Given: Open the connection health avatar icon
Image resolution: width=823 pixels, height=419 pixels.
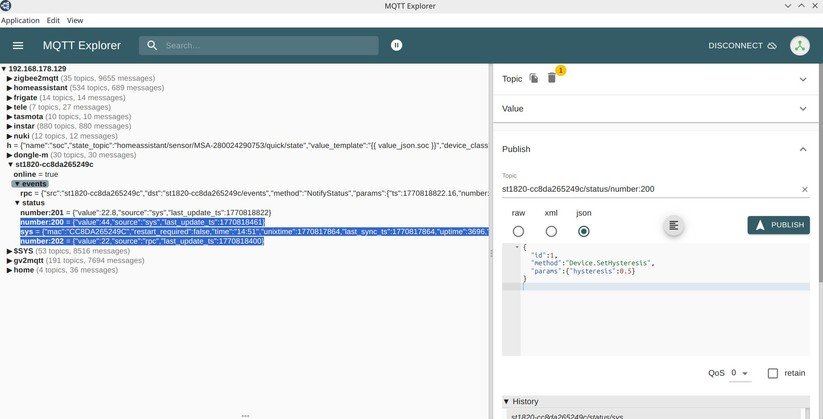Looking at the screenshot, I should click(799, 46).
